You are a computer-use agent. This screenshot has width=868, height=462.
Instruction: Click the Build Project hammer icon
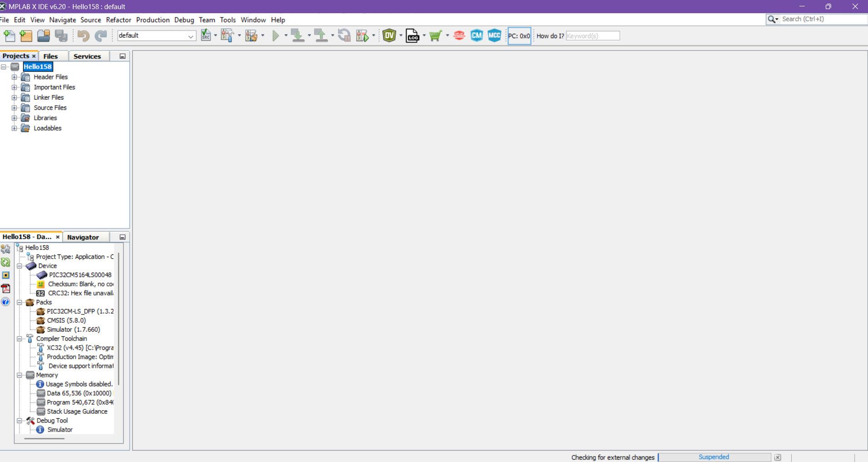coord(227,36)
